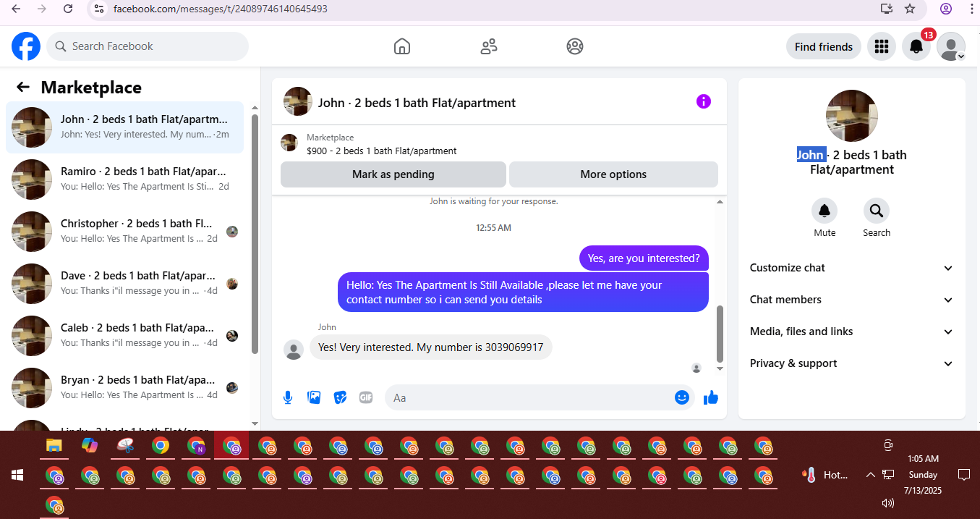This screenshot has height=519, width=980.
Task: Focus the Search Facebook field
Action: [148, 46]
